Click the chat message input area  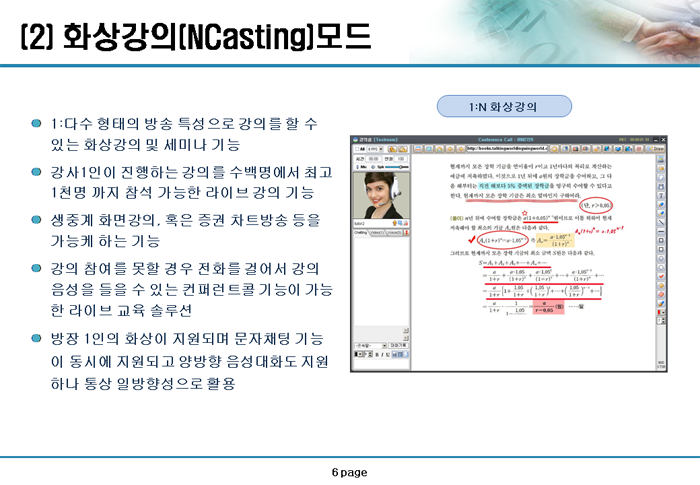click(382, 364)
